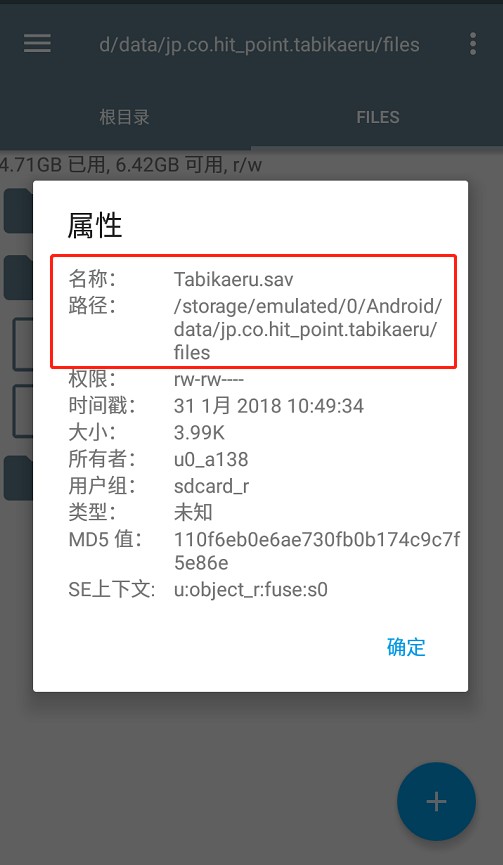Tap the timestamp 31 1月 2018 value

pos(269,406)
